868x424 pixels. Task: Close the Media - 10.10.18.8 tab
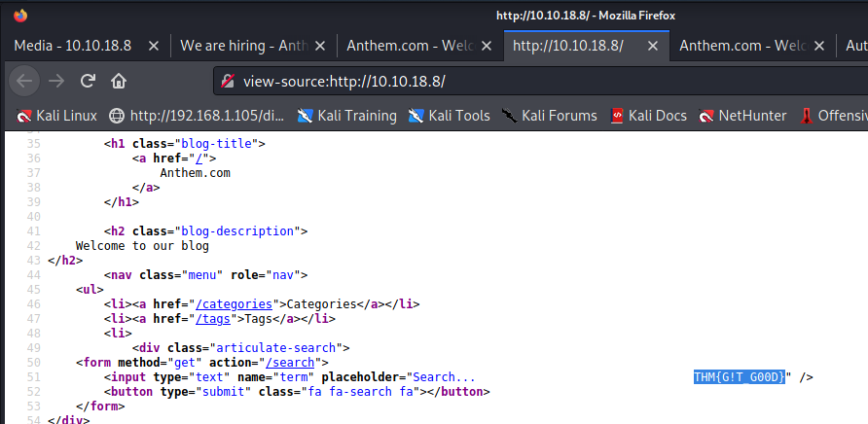point(154,46)
